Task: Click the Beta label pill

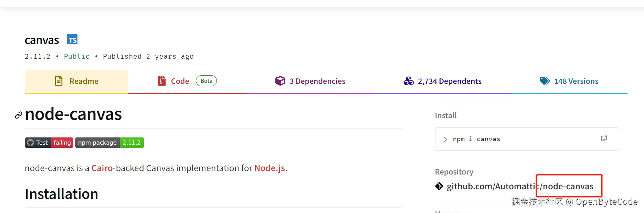Action: point(206,81)
